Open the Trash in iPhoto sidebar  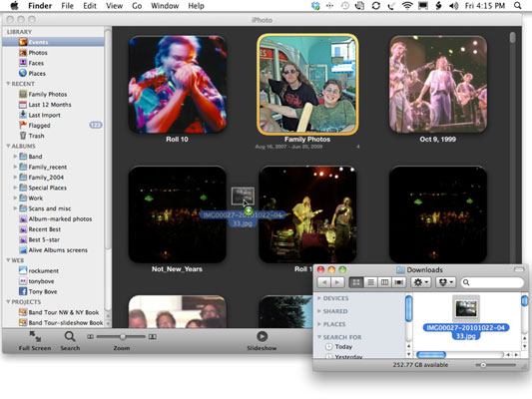tap(32, 136)
